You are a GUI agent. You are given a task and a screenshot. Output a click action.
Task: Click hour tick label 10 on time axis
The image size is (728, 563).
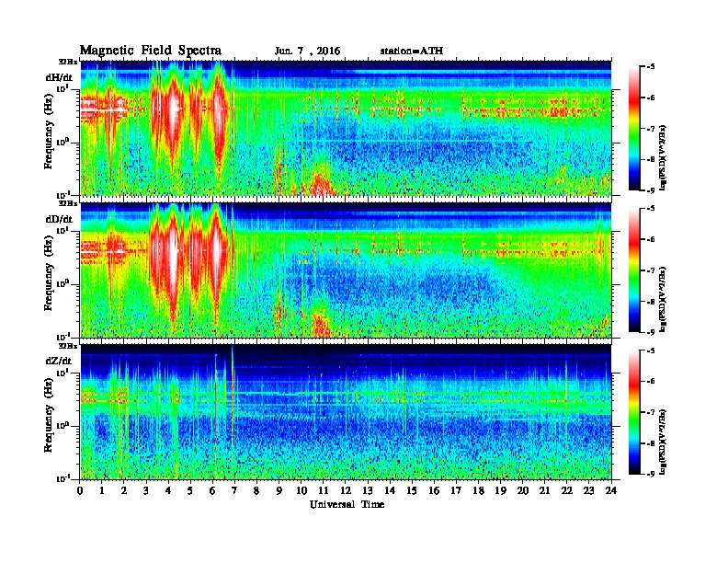[x=301, y=490]
